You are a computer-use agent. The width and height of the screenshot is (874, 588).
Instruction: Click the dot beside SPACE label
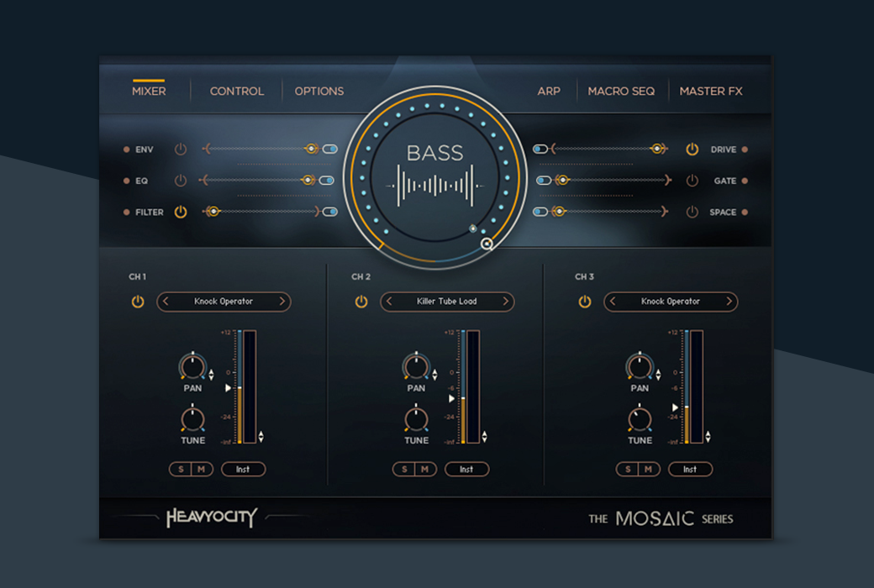745,212
